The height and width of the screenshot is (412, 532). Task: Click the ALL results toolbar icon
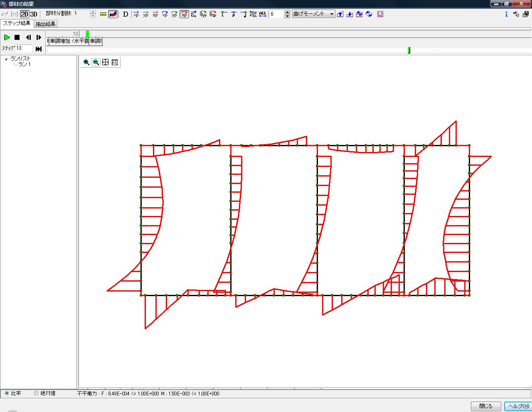point(263,14)
